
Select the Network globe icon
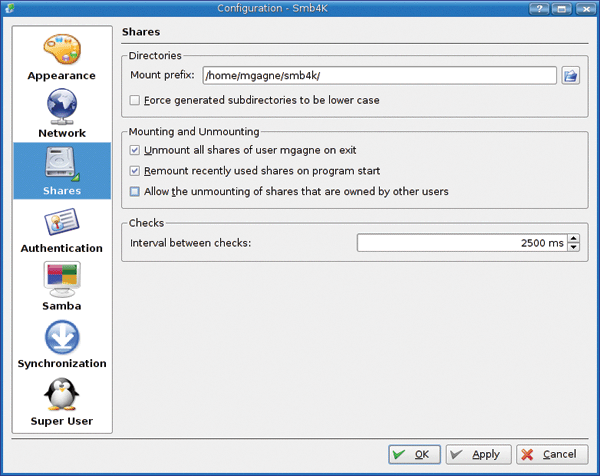pyautogui.click(x=61, y=107)
